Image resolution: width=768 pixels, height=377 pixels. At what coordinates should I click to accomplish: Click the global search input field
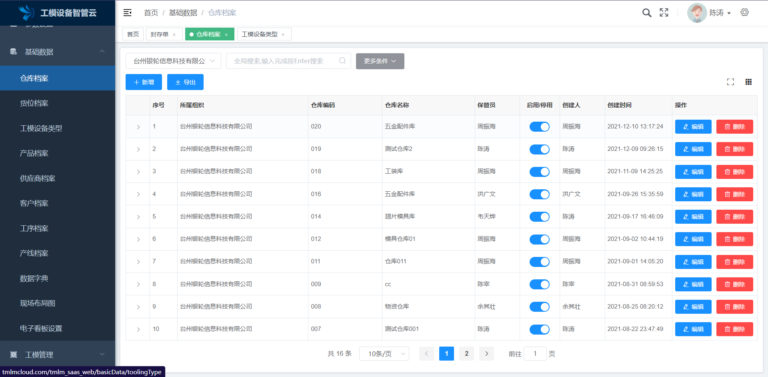tap(288, 61)
